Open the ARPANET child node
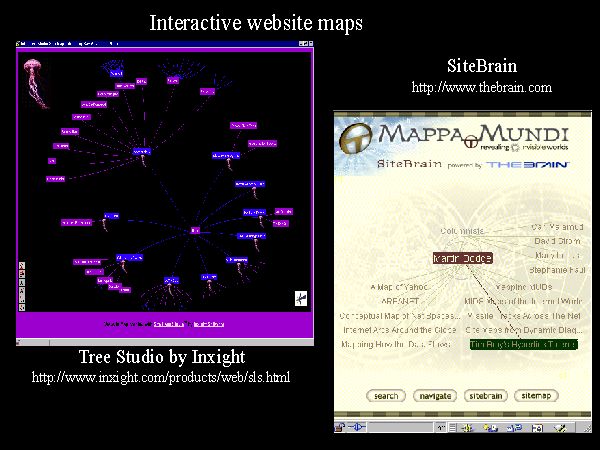This screenshot has height=450, width=600. point(400,301)
